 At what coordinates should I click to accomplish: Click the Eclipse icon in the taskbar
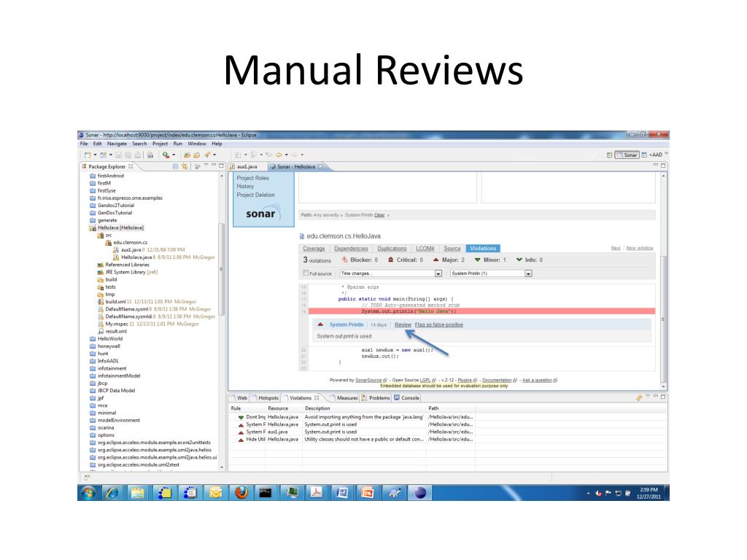(419, 493)
